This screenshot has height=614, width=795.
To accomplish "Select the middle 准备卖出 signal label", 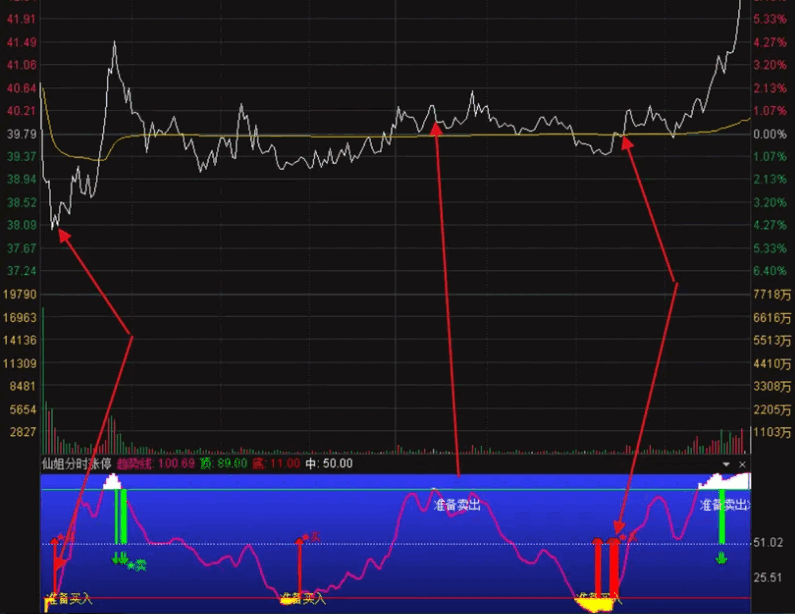I will coord(457,505).
